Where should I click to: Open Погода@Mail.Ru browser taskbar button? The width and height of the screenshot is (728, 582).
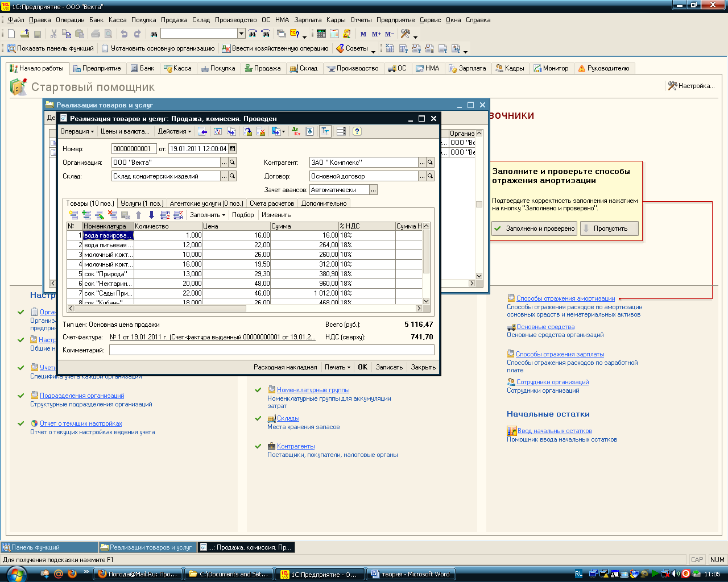click(x=137, y=574)
